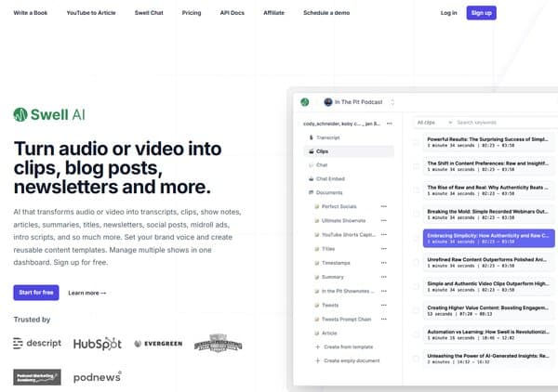Open In the Pit Shownotes options
Image resolution: width=558 pixels, height=392 pixels.
383,291
